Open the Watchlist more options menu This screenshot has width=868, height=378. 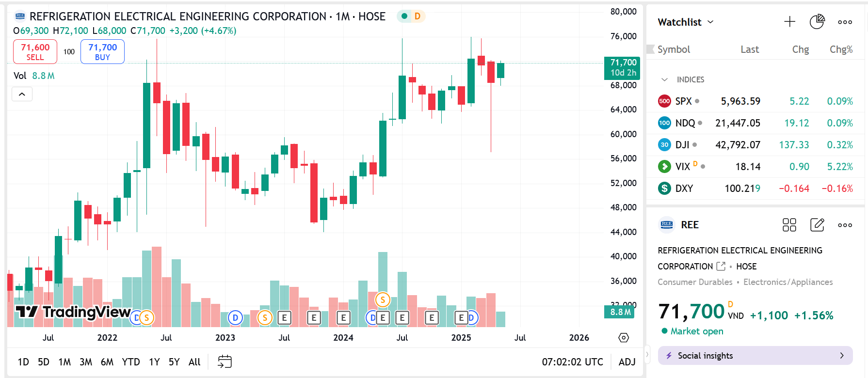[845, 22]
